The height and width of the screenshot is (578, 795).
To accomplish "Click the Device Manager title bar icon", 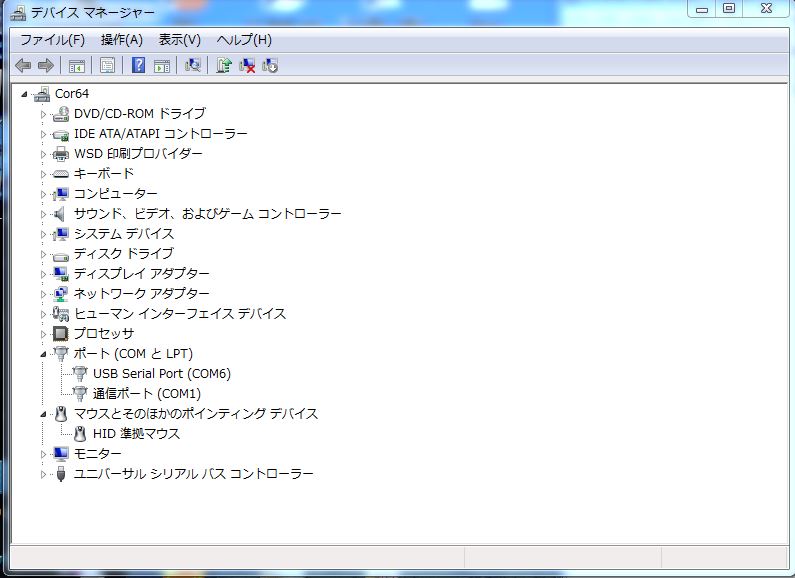I will [x=18, y=13].
